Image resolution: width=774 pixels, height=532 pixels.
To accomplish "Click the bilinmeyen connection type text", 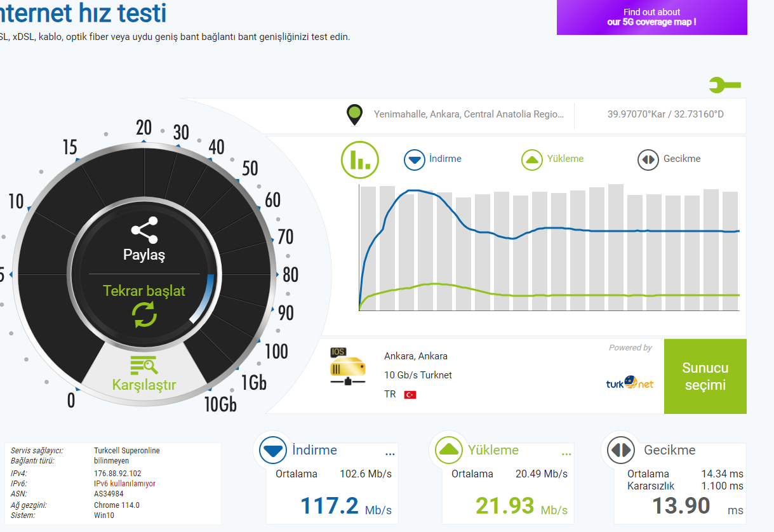I will (112, 461).
